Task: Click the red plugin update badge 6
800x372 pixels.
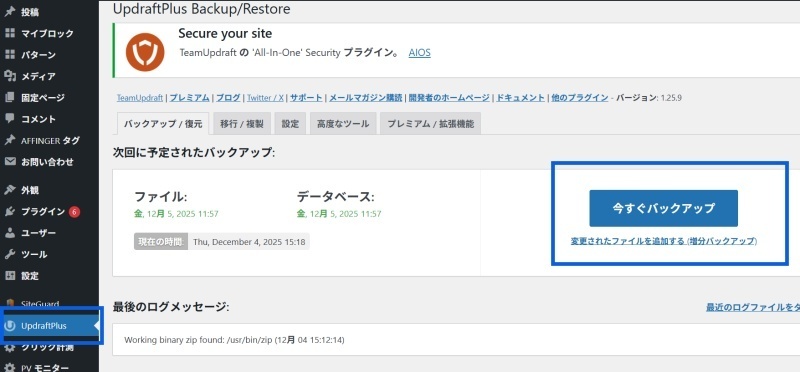Action: [x=74, y=211]
